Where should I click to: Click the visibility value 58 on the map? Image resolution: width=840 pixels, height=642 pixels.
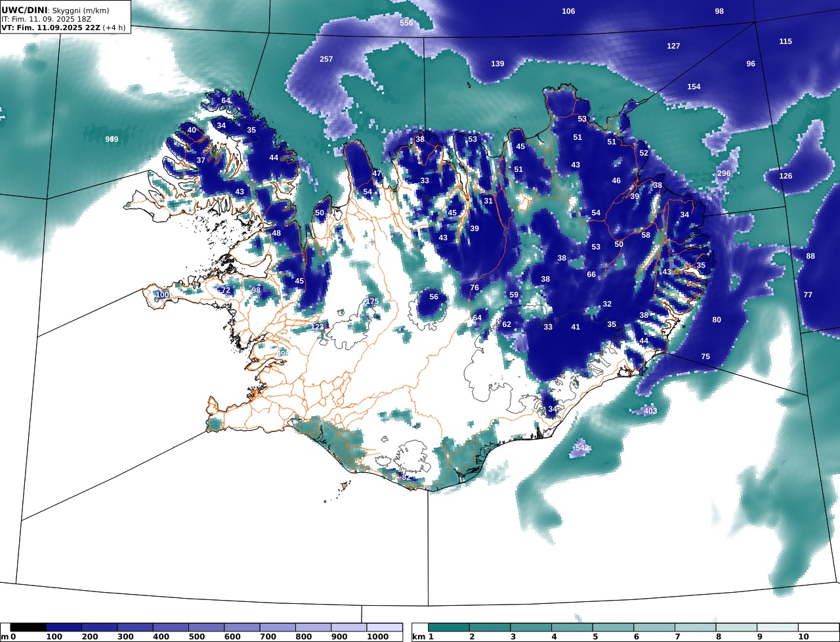coord(646,235)
